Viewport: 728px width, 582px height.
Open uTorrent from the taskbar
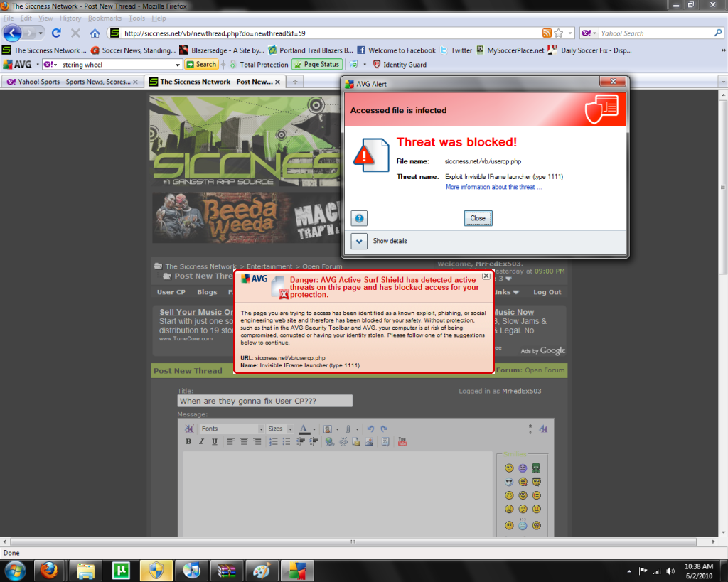tap(122, 570)
